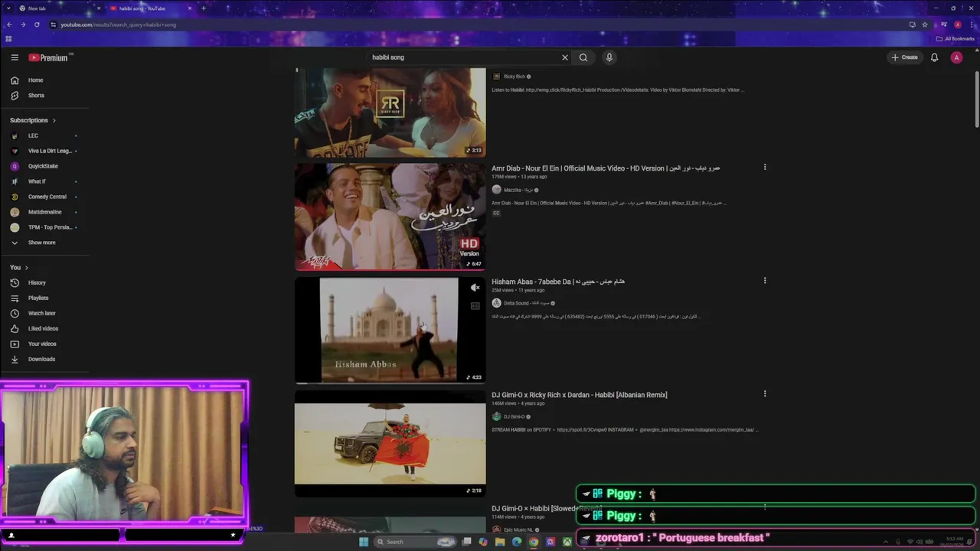The width and height of the screenshot is (980, 551).
Task: Click the Create button
Action: pyautogui.click(x=904, y=57)
